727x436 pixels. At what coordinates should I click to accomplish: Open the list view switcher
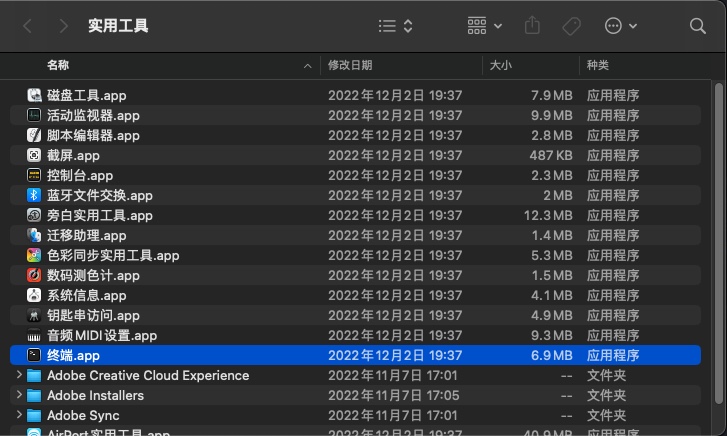[396, 26]
